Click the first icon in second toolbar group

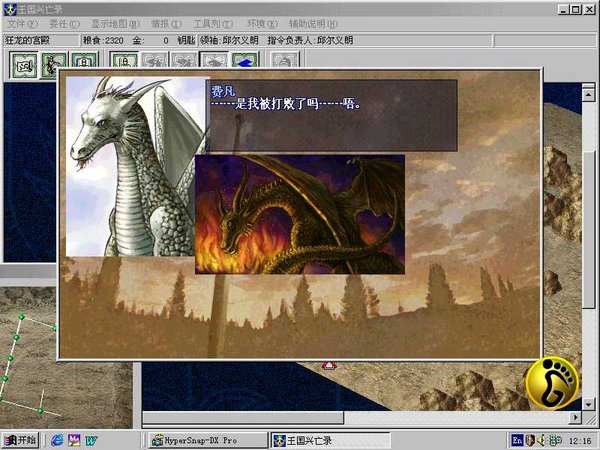124,60
